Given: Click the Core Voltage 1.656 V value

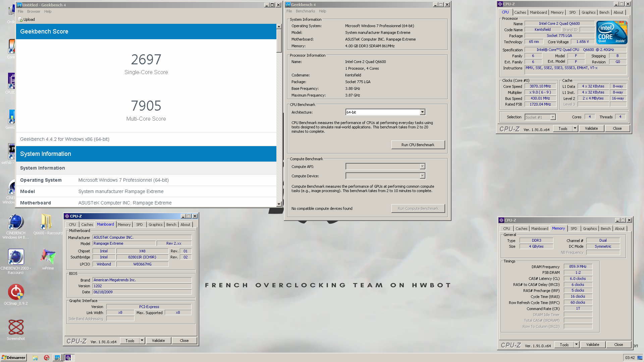Looking at the screenshot, I should pos(583,42).
